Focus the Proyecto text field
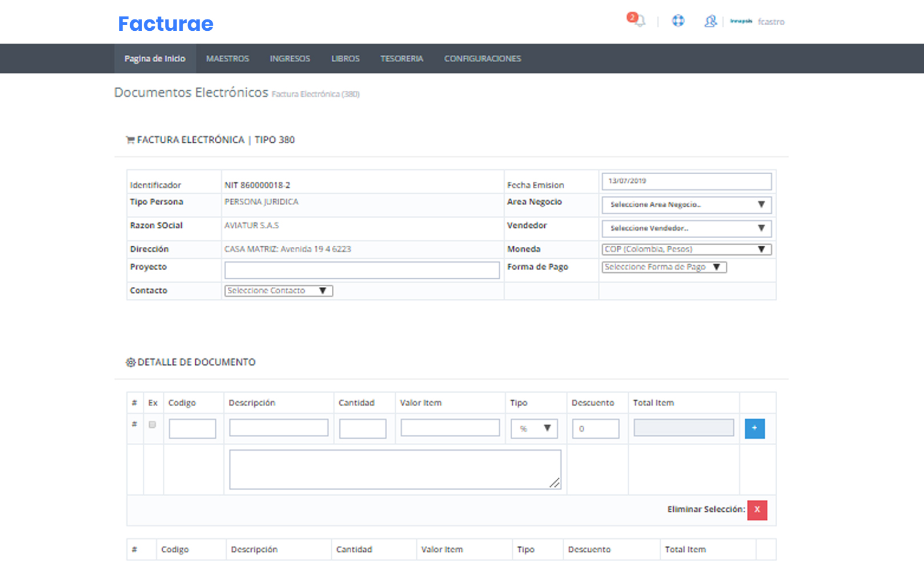This screenshot has height=577, width=924. point(361,270)
